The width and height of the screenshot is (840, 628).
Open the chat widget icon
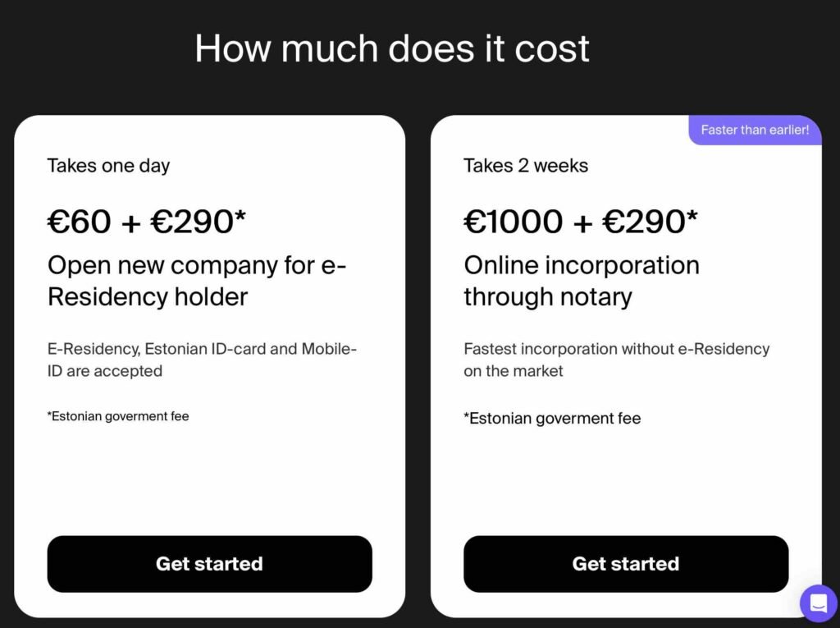(818, 603)
